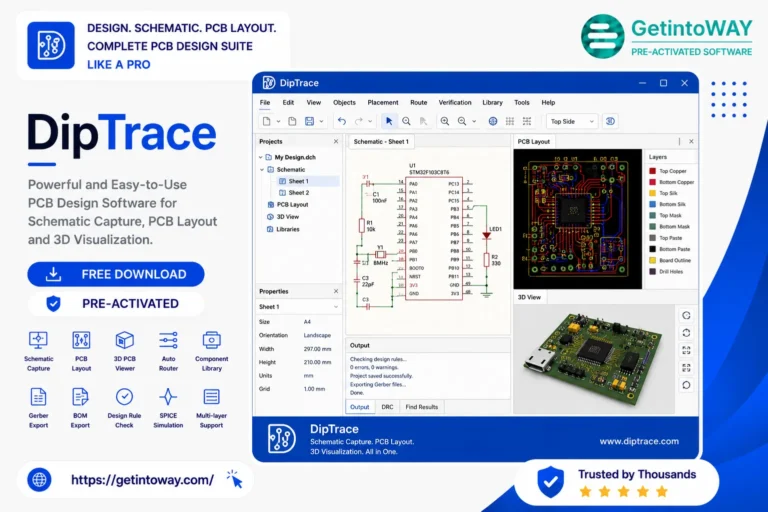Click the blue globe toolbar icon

coord(493,121)
